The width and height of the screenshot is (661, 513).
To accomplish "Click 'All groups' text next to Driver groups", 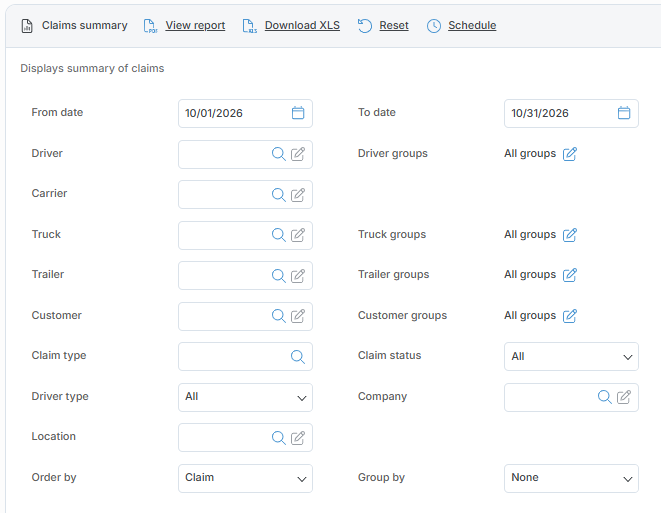I will (530, 153).
